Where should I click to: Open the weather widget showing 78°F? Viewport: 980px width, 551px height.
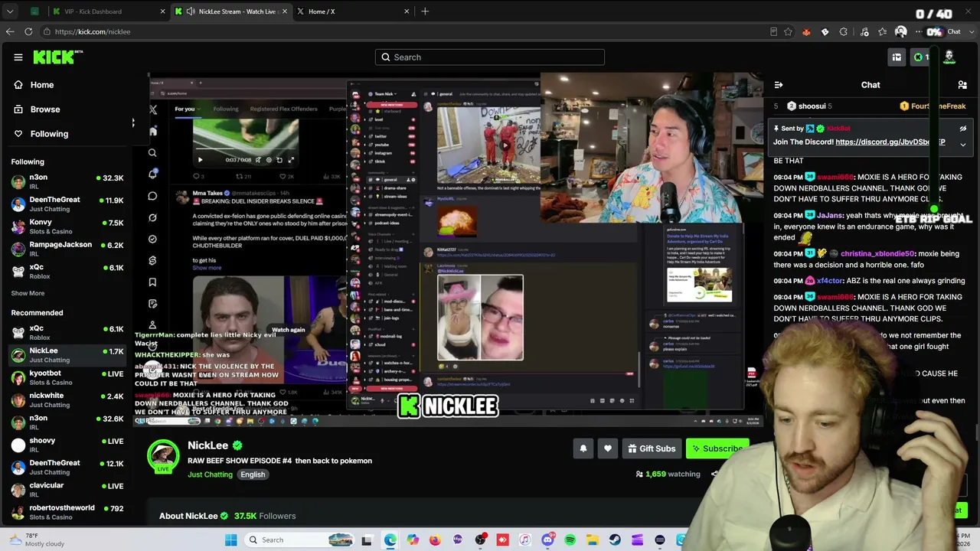(x=36, y=540)
